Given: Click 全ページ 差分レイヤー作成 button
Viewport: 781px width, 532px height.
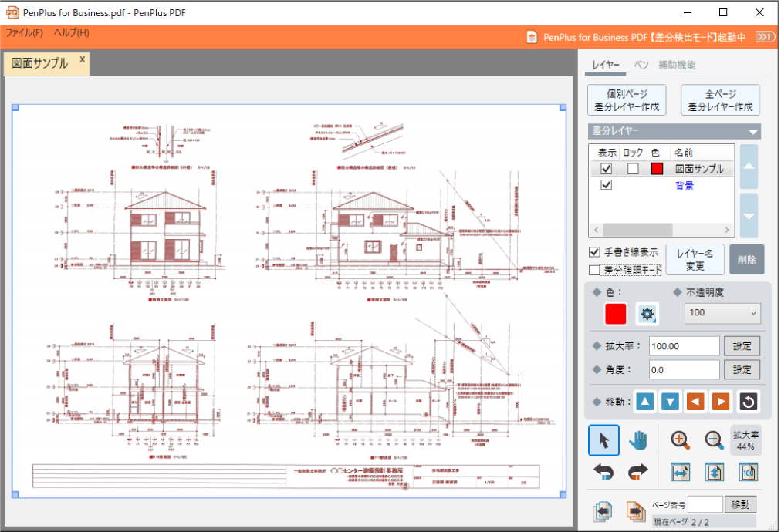Looking at the screenshot, I should pyautogui.click(x=720, y=100).
